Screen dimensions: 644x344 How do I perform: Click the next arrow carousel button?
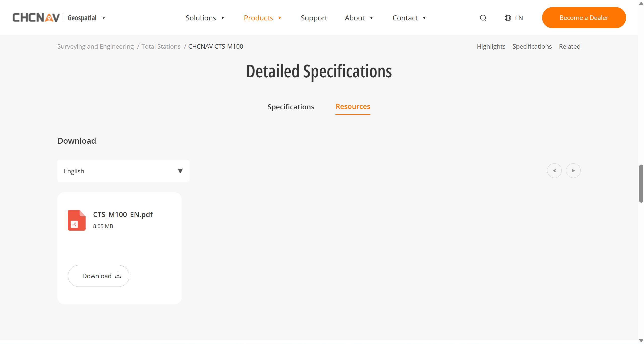573,171
